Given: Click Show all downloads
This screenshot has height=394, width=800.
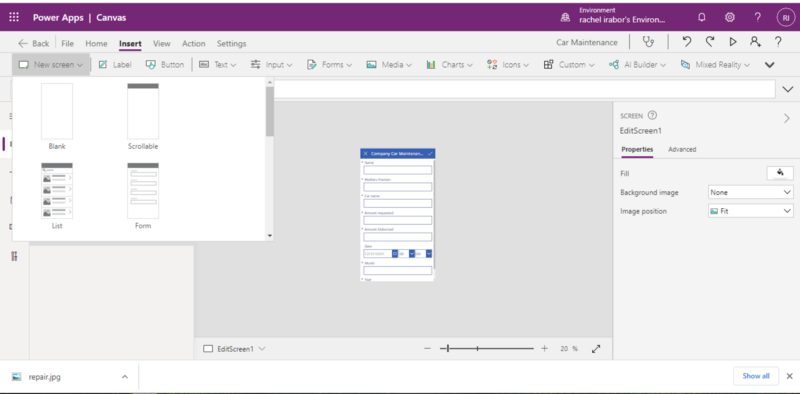Looking at the screenshot, I should point(756,376).
